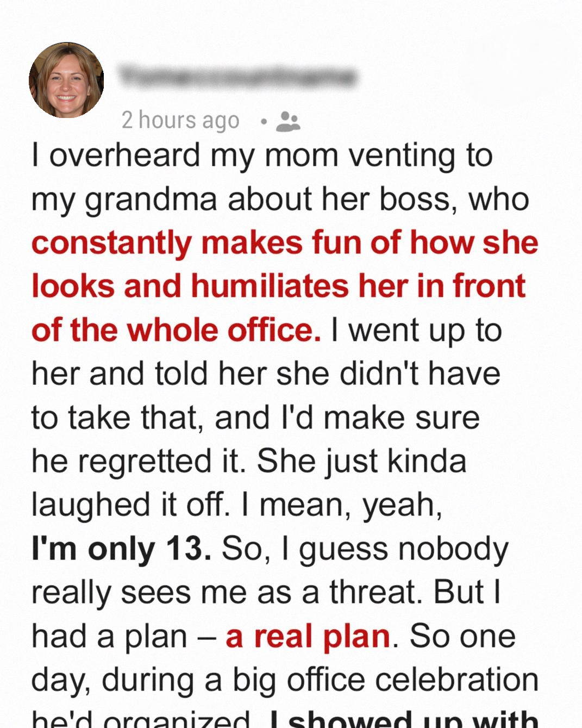
Task: Click the line "I overheard my mom venting to"
Action: 262,155
